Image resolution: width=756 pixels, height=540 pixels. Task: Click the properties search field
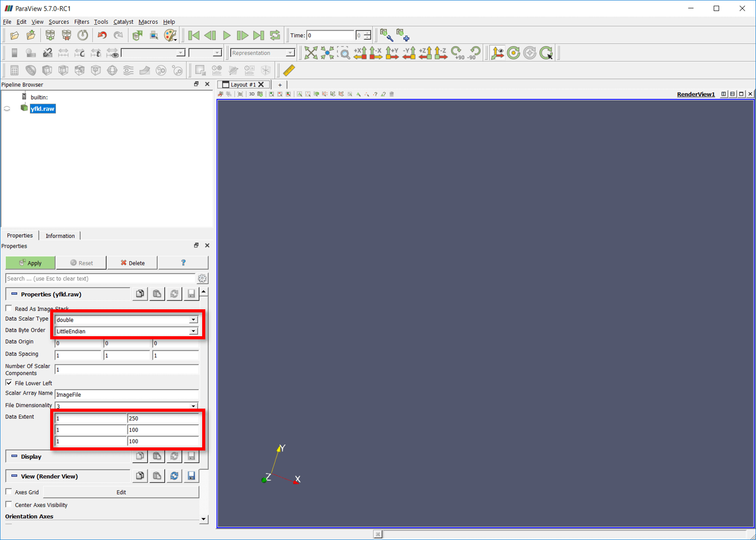[100, 278]
